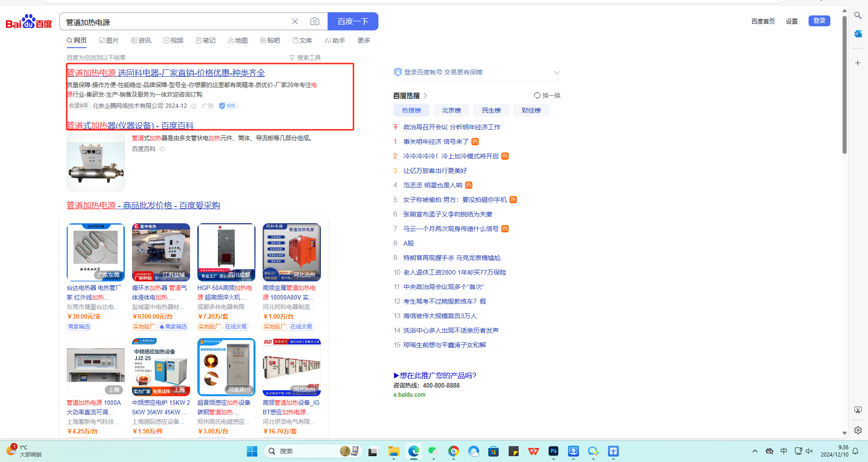The image size is (868, 462).
Task: Select the 财经榜 tab
Action: coord(531,110)
